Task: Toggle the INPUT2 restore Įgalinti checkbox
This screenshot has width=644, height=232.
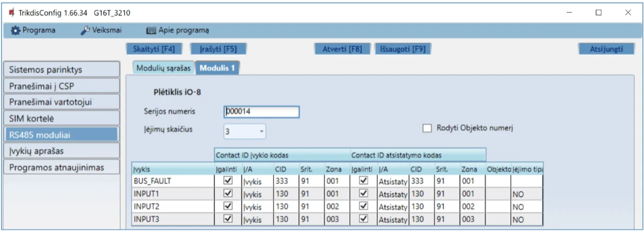Action: click(x=364, y=206)
